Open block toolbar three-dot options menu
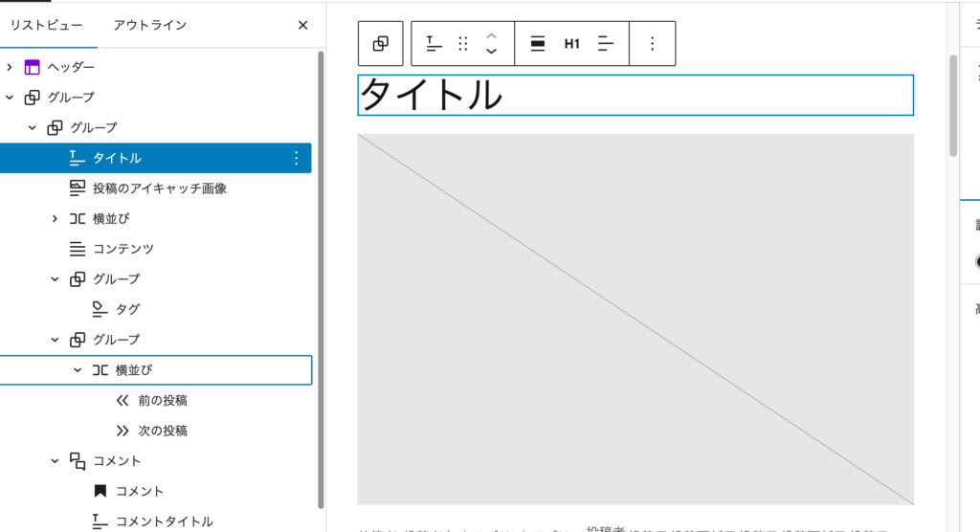980x532 pixels. [652, 43]
